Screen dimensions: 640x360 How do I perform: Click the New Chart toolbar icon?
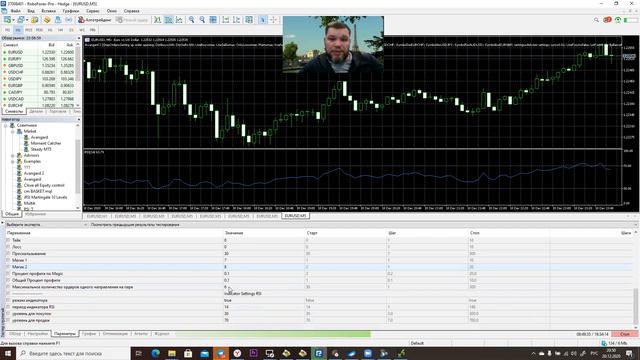tap(7, 20)
